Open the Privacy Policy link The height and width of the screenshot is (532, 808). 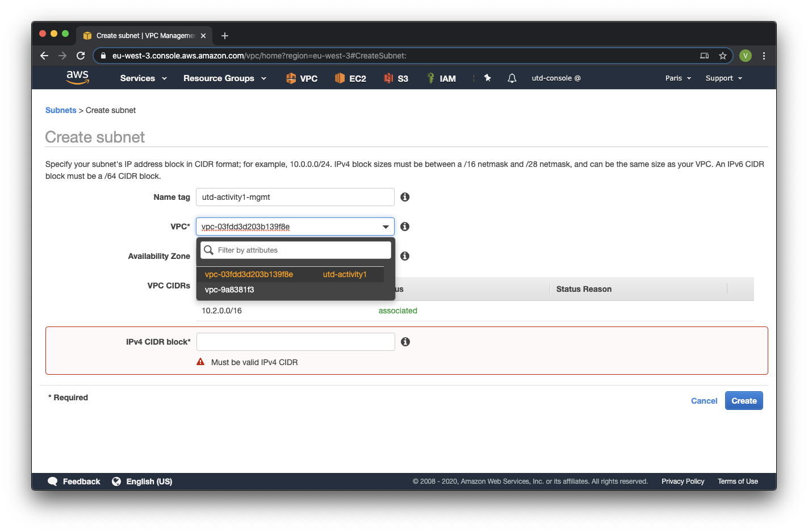[683, 481]
